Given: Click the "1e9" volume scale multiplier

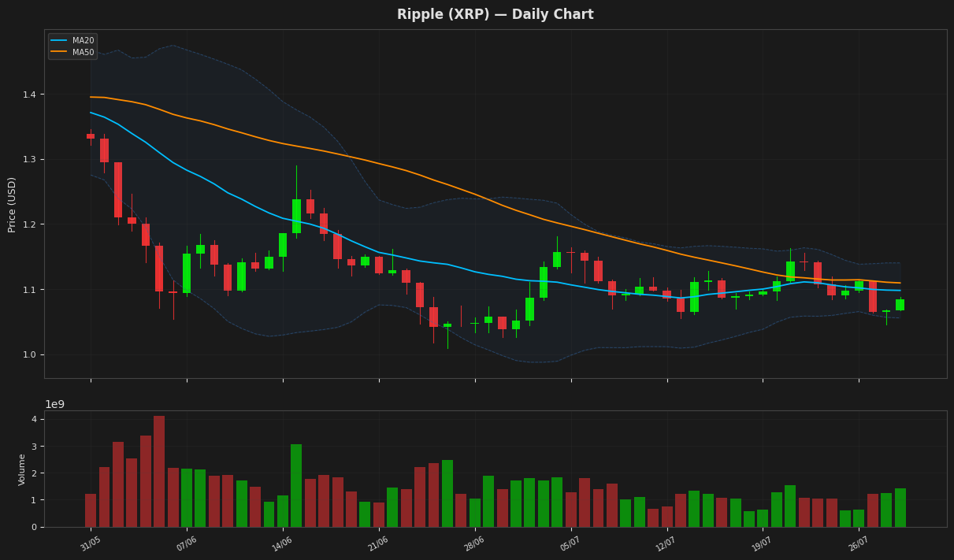Looking at the screenshot, I should click(54, 404).
